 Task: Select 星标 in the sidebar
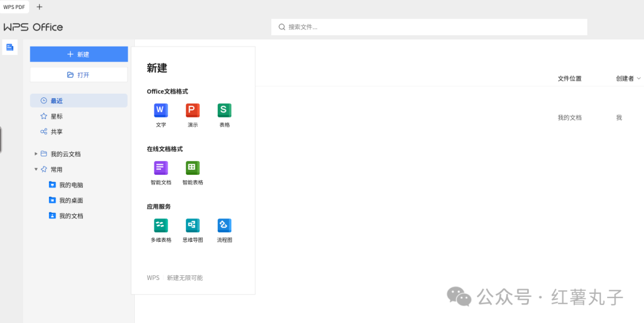(x=79, y=116)
